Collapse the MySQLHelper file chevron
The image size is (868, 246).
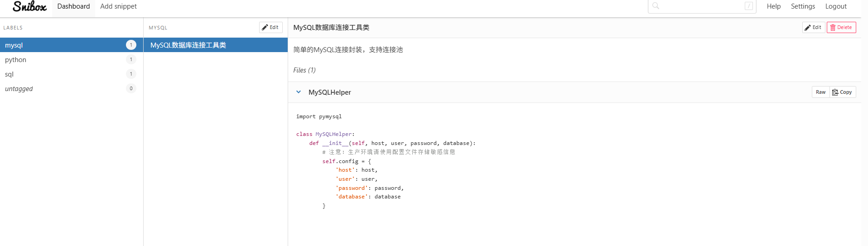pyautogui.click(x=299, y=92)
